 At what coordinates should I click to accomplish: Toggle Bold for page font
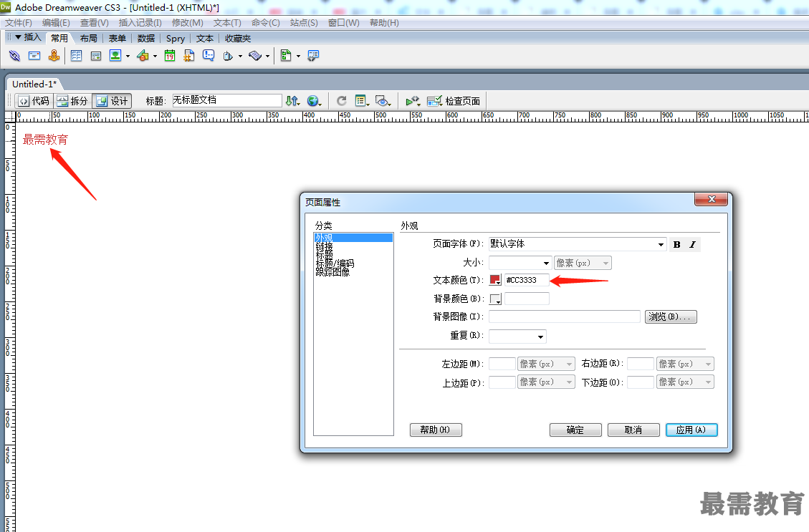(677, 245)
